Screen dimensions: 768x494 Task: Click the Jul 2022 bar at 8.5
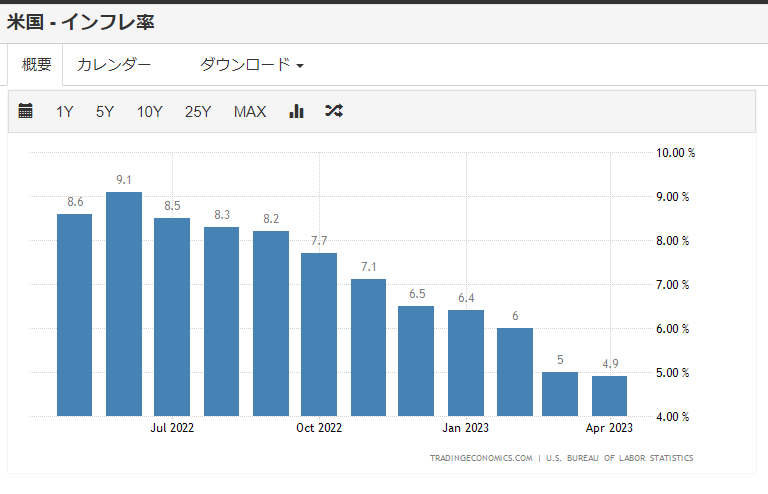click(172, 317)
